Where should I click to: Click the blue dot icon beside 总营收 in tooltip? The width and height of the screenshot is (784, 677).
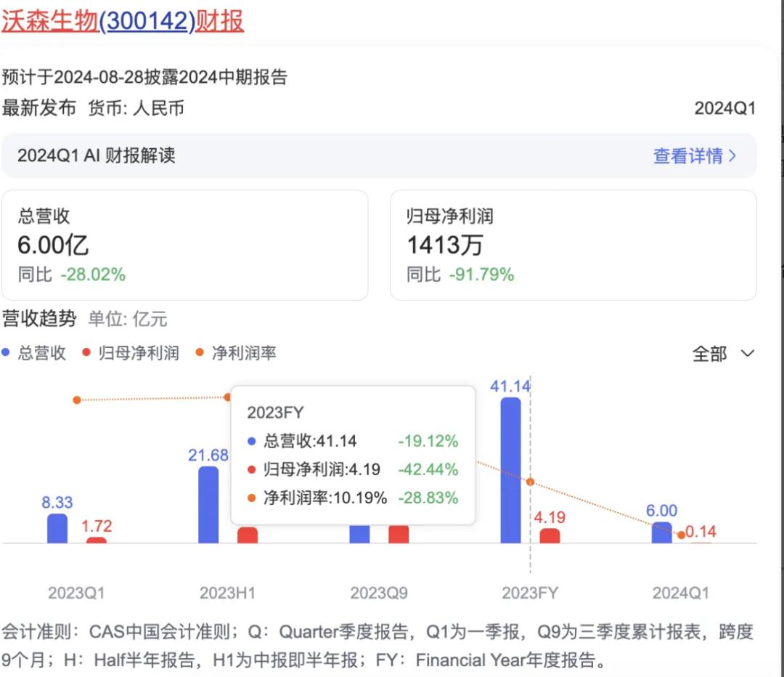(253, 441)
